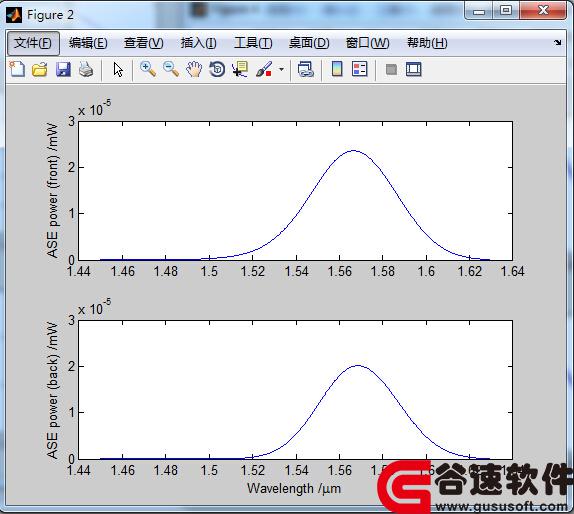Screen dimensions: 574x514
Task: Minimize the Figure 2 window
Action: (479, 11)
